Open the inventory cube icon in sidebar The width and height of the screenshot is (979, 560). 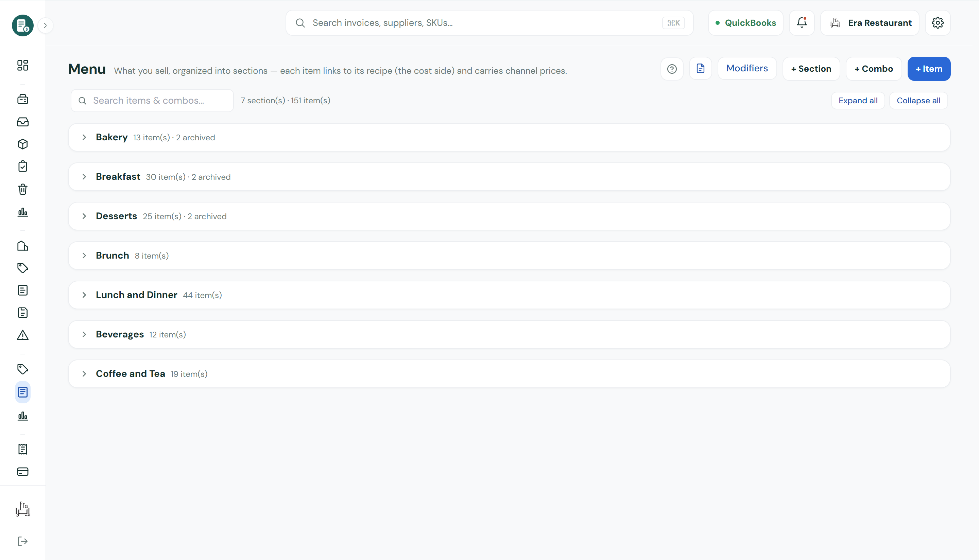pos(23,144)
